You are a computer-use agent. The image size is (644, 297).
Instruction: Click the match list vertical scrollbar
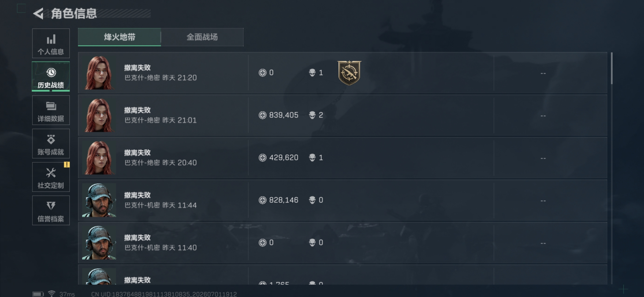click(x=612, y=168)
